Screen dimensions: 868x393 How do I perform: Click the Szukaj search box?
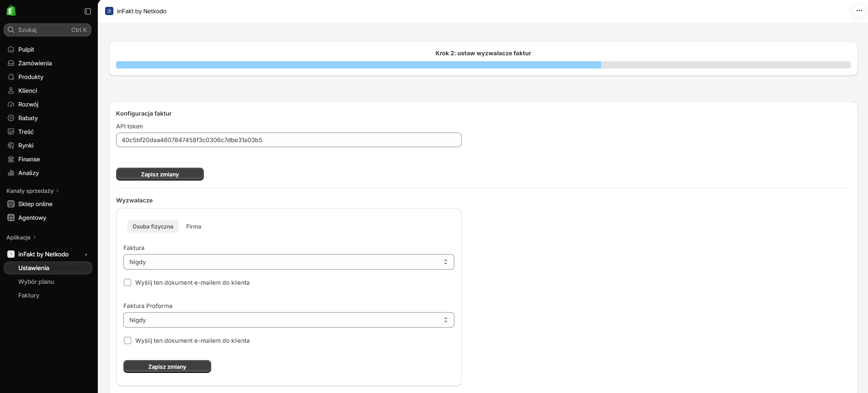tap(48, 30)
